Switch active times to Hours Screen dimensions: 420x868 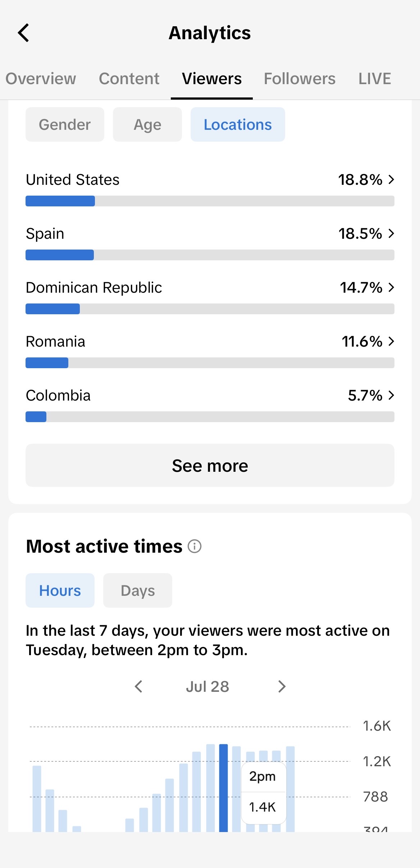click(x=60, y=590)
